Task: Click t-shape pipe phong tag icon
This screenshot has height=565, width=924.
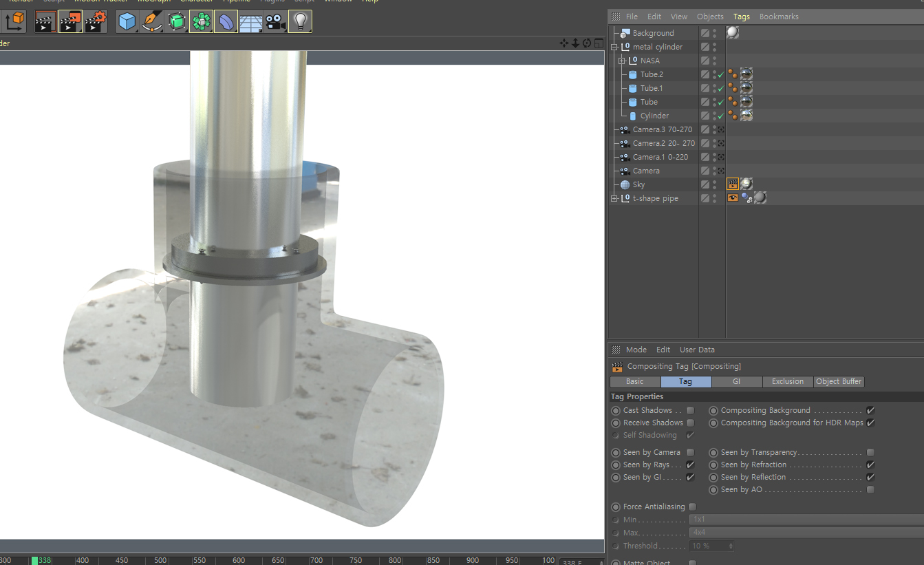Action: coord(746,198)
